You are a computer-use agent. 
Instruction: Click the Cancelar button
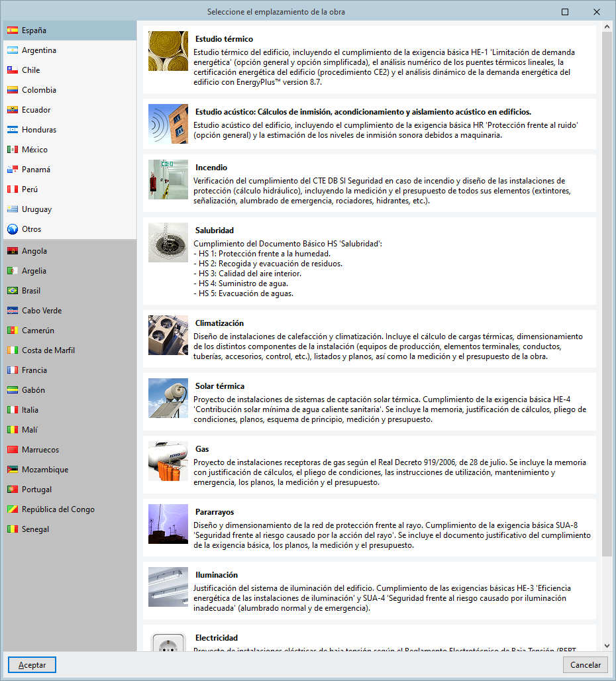(585, 665)
